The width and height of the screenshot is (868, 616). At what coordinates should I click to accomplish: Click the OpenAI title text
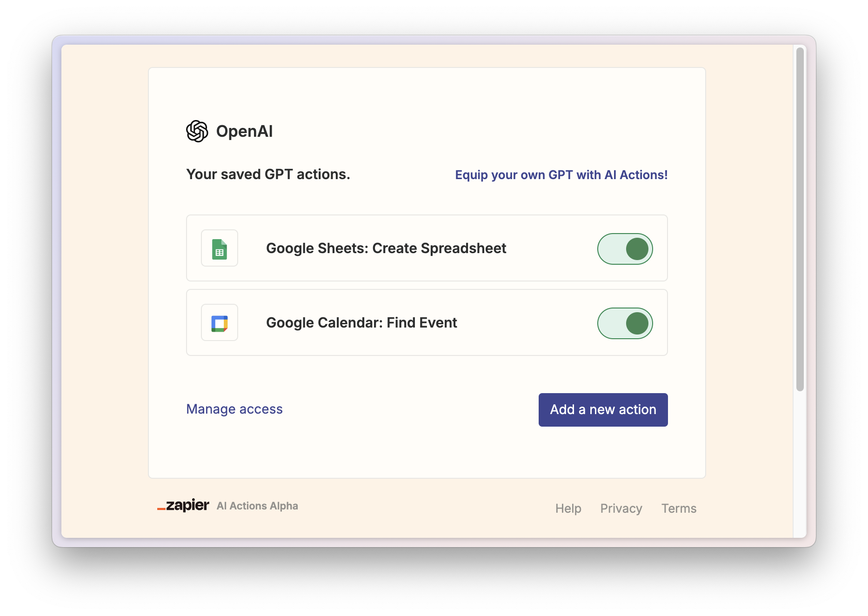point(244,131)
